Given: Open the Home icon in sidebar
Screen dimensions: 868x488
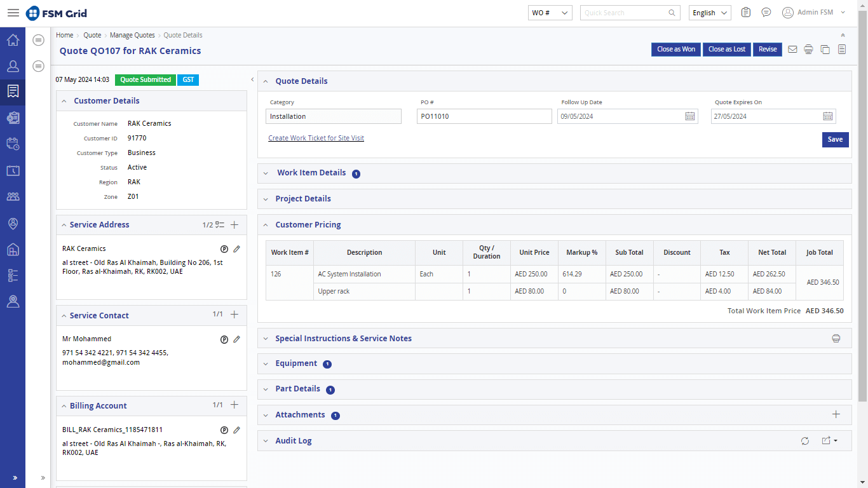Looking at the screenshot, I should point(13,40).
